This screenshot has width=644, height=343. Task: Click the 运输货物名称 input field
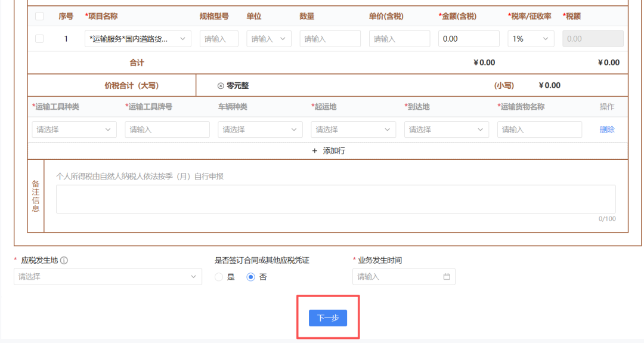point(539,130)
